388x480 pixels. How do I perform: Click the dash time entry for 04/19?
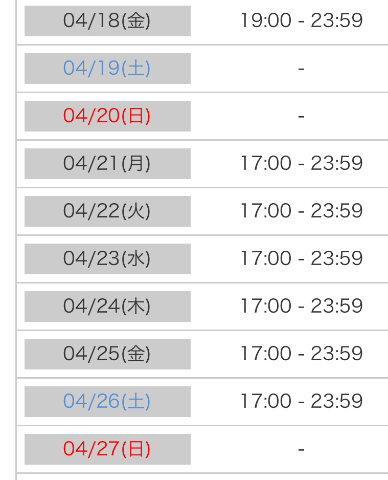301,69
